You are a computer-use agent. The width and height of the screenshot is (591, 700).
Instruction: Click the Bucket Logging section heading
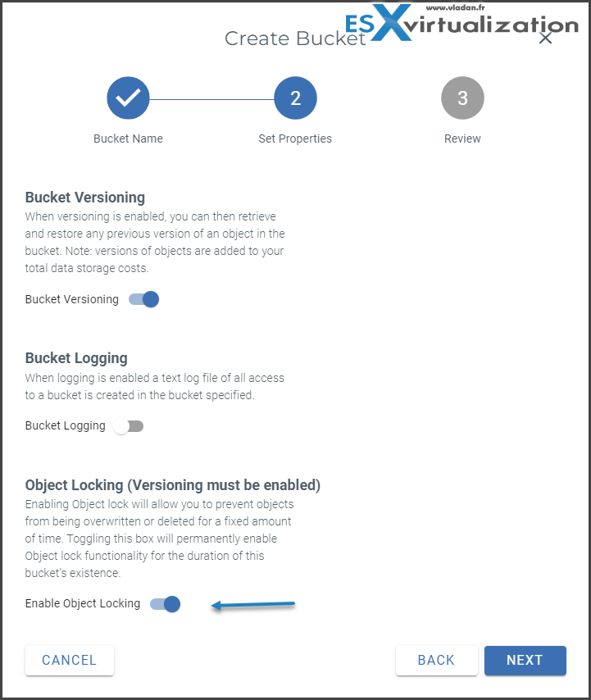tap(76, 358)
